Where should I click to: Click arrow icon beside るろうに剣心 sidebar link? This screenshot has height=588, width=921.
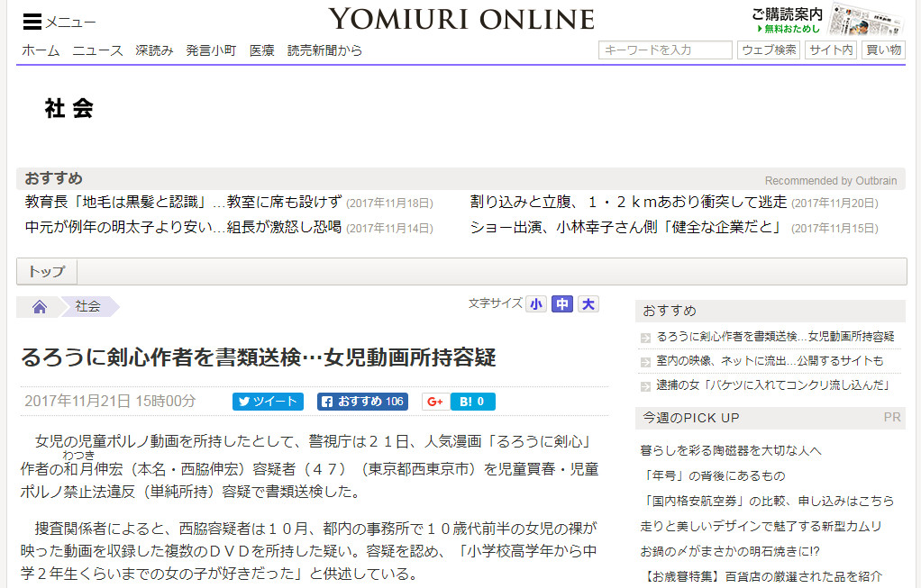pyautogui.click(x=645, y=338)
